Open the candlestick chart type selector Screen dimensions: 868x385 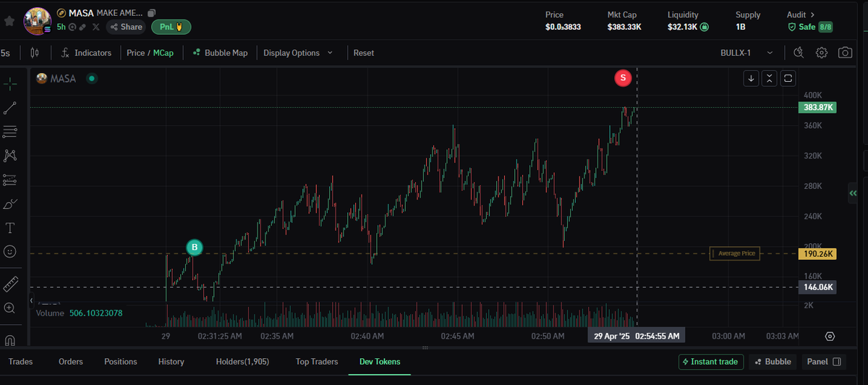point(35,53)
